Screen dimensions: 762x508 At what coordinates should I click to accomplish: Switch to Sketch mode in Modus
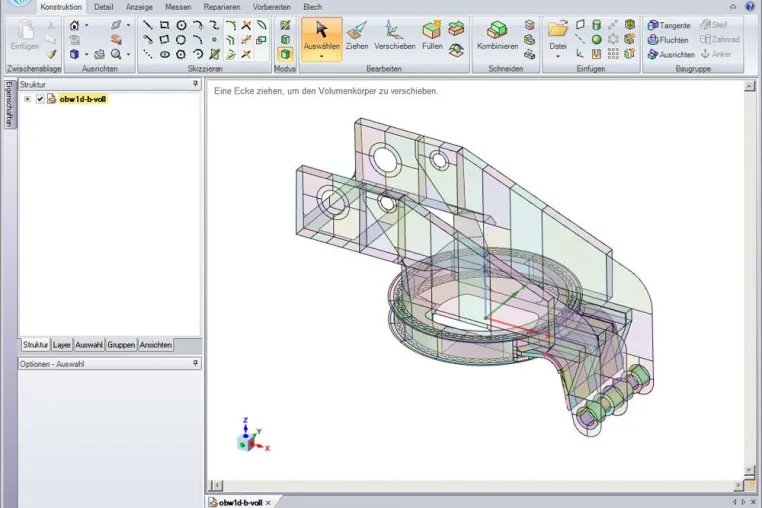click(285, 25)
